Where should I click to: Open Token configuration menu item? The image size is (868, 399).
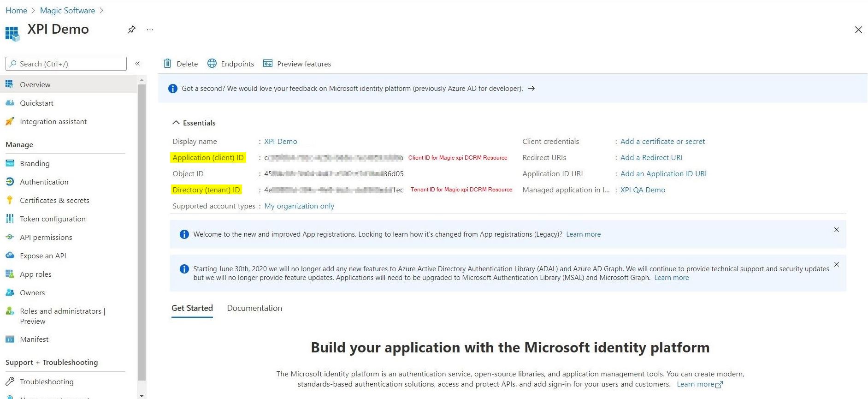click(69, 219)
